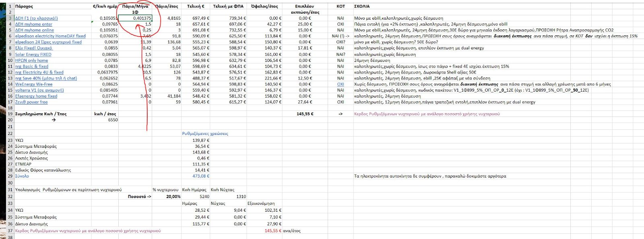Select the active cell containing 0,401375
Screen dimensions: 644x239
click(135, 18)
